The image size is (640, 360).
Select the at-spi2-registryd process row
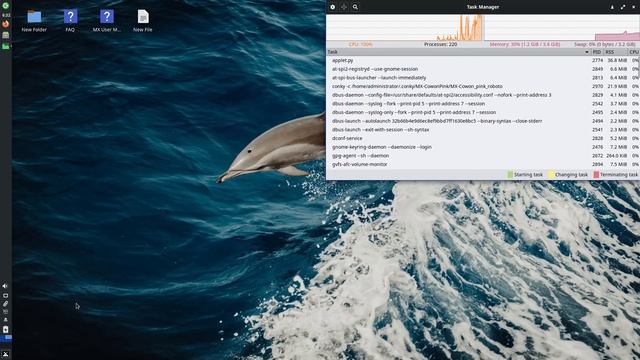coord(483,69)
